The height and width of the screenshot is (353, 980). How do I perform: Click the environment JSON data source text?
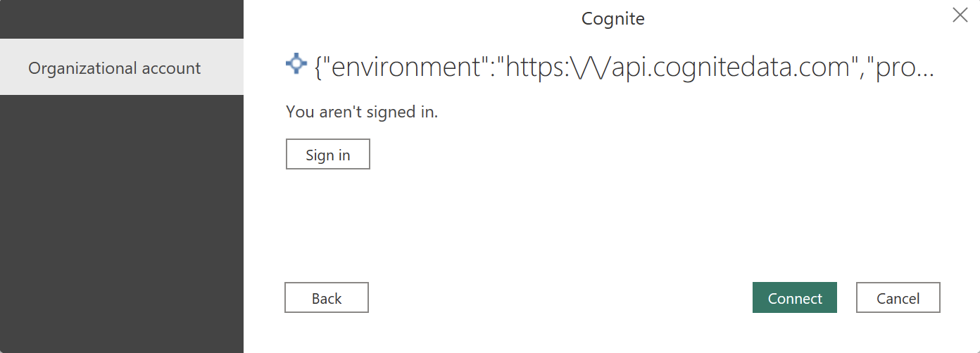point(624,67)
